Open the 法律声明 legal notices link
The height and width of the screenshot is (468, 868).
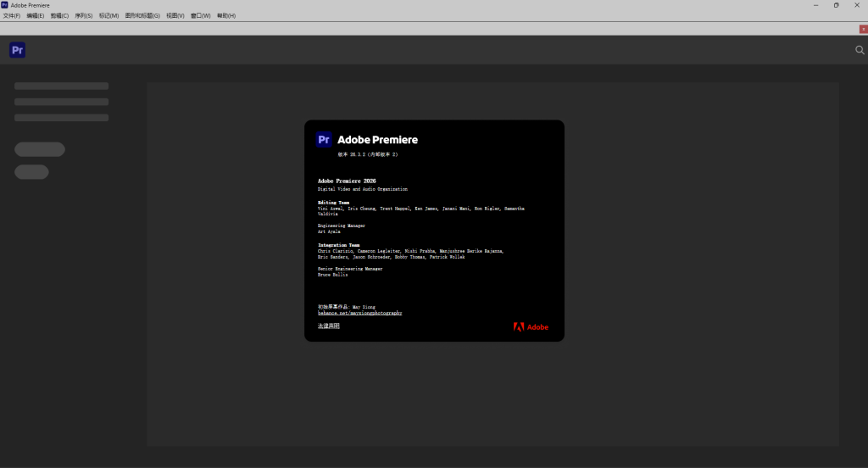(x=328, y=326)
